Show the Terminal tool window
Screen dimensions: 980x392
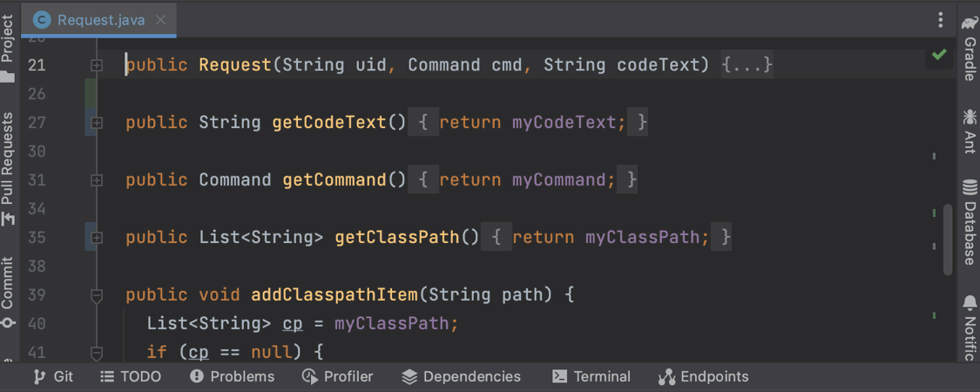pos(591,376)
